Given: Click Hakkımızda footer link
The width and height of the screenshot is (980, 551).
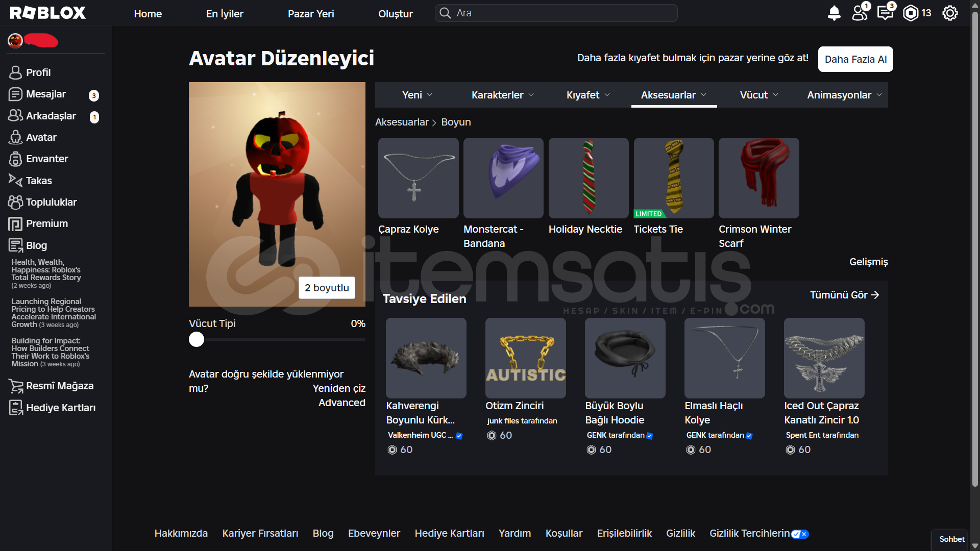Looking at the screenshot, I should click(181, 533).
